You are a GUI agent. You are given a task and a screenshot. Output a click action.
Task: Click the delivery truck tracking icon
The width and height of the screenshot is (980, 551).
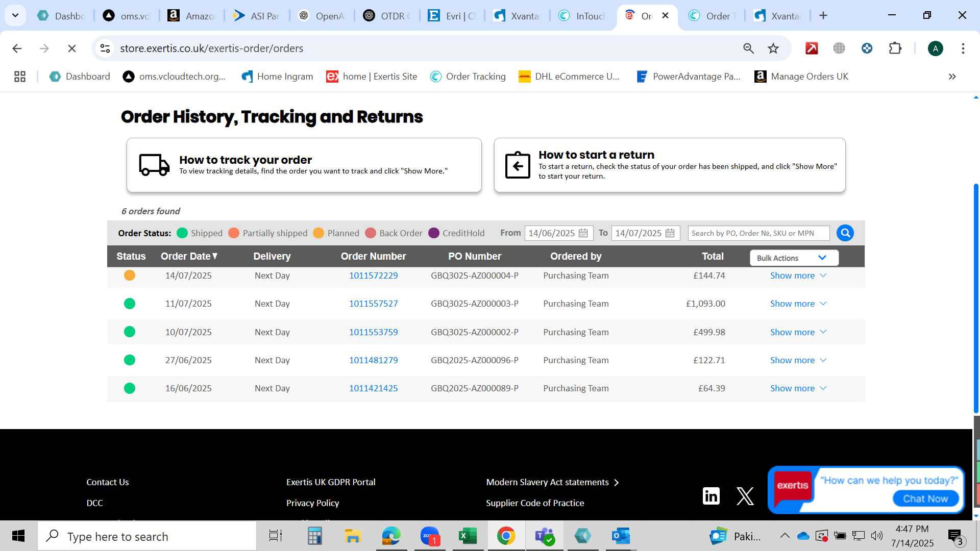[x=154, y=165]
